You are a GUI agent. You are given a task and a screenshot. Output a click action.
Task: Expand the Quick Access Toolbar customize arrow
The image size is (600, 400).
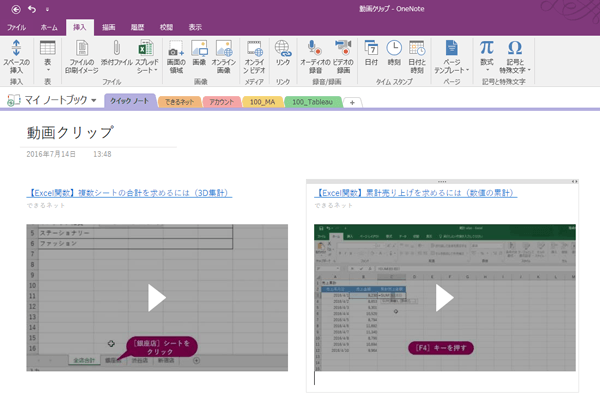47,9
